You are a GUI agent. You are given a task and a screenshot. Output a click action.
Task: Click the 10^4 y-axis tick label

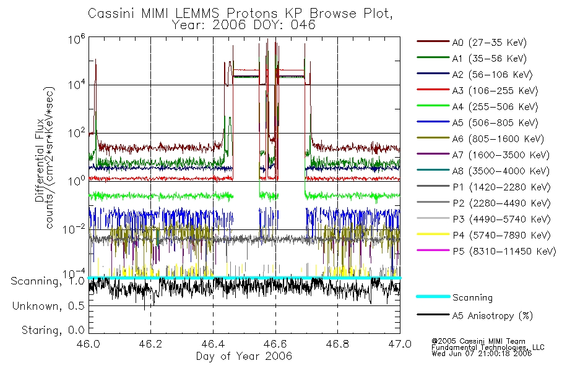77,85
